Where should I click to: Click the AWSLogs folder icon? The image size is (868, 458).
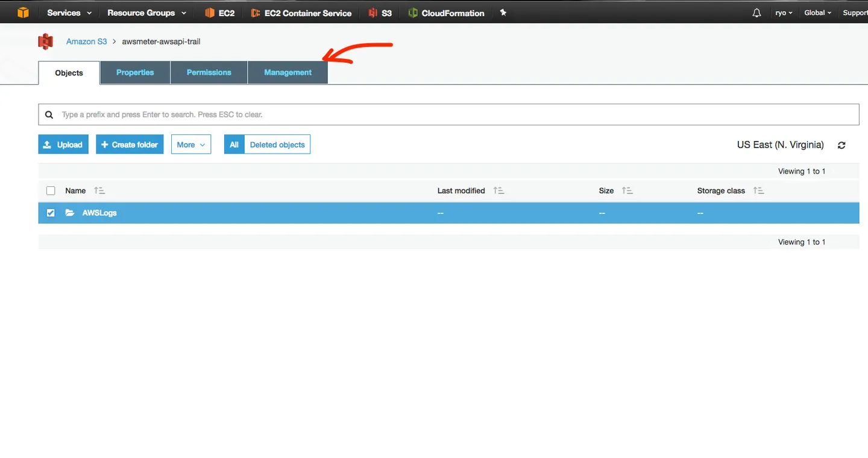pyautogui.click(x=70, y=213)
